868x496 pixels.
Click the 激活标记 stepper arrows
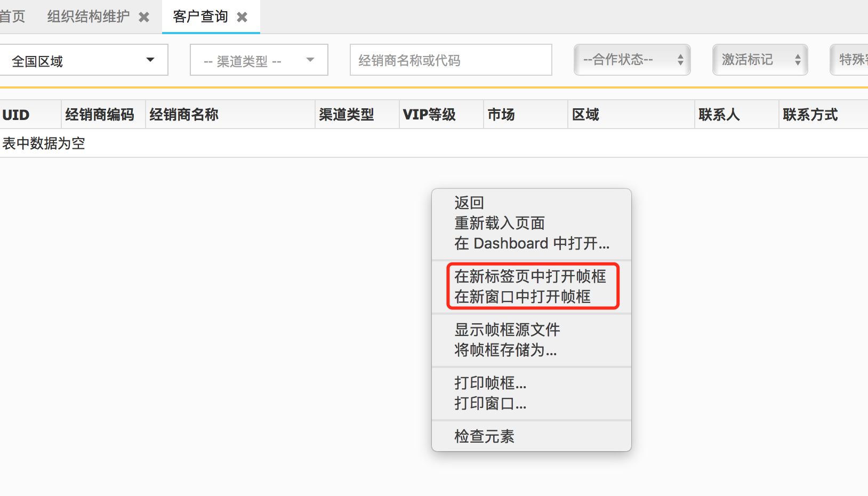pos(797,60)
